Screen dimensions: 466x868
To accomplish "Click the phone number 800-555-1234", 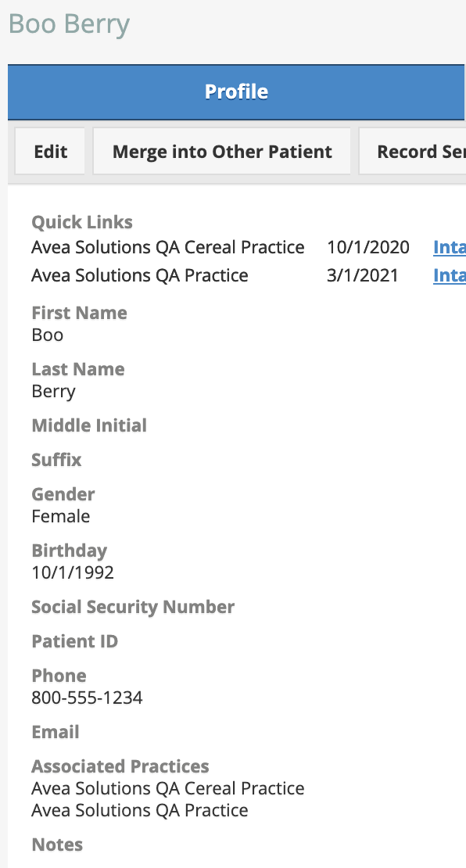I will [87, 698].
